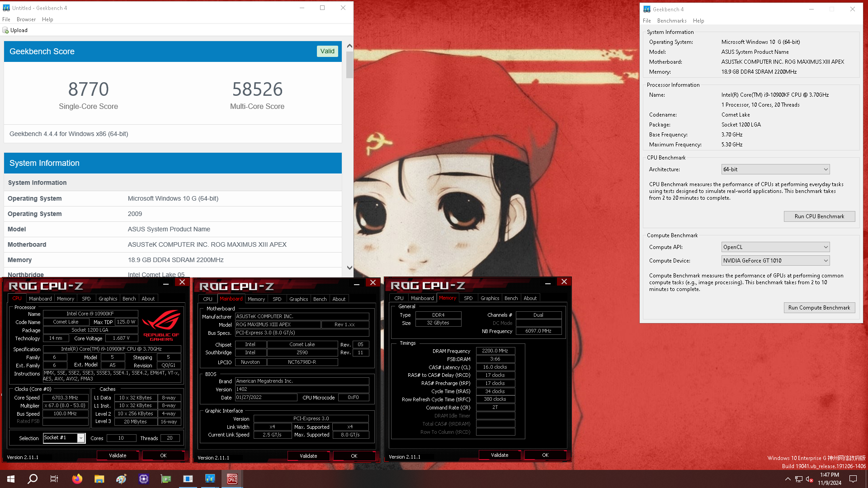Open the purple CPU chip app on taskbar
Image resolution: width=868 pixels, height=488 pixels.
(x=144, y=479)
